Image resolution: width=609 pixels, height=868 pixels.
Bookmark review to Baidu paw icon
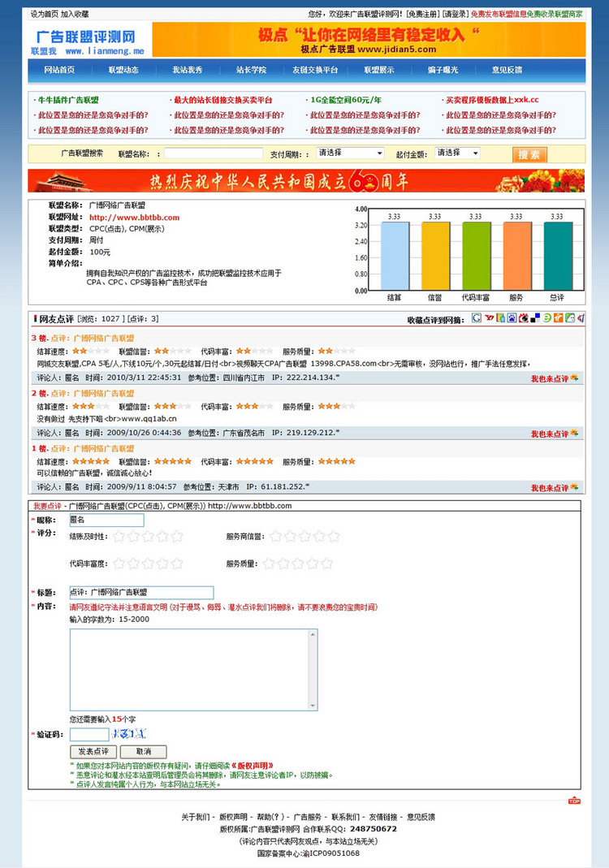point(512,317)
